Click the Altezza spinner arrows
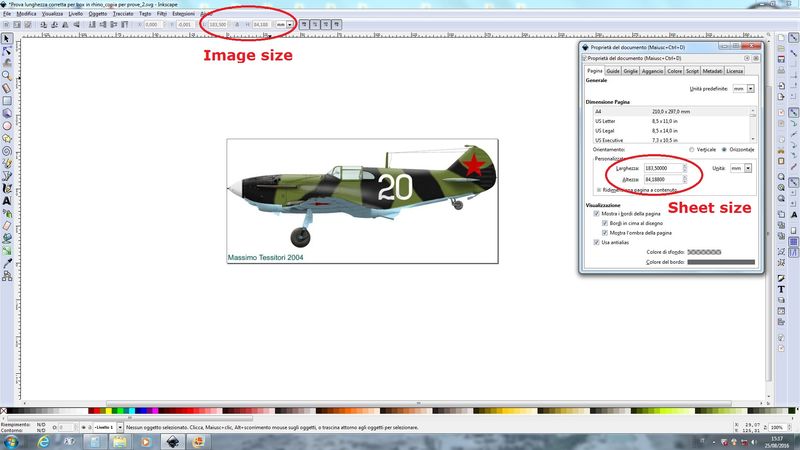 pyautogui.click(x=685, y=180)
